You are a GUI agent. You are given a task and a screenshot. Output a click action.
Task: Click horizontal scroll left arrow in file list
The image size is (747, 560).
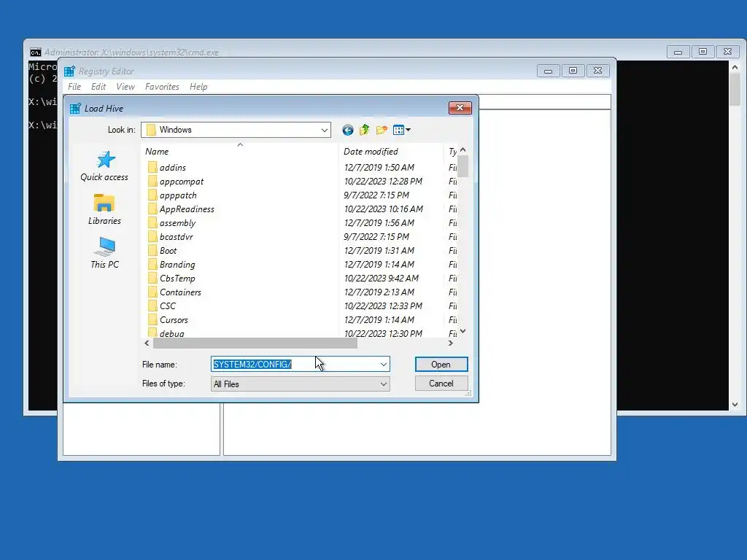point(147,343)
